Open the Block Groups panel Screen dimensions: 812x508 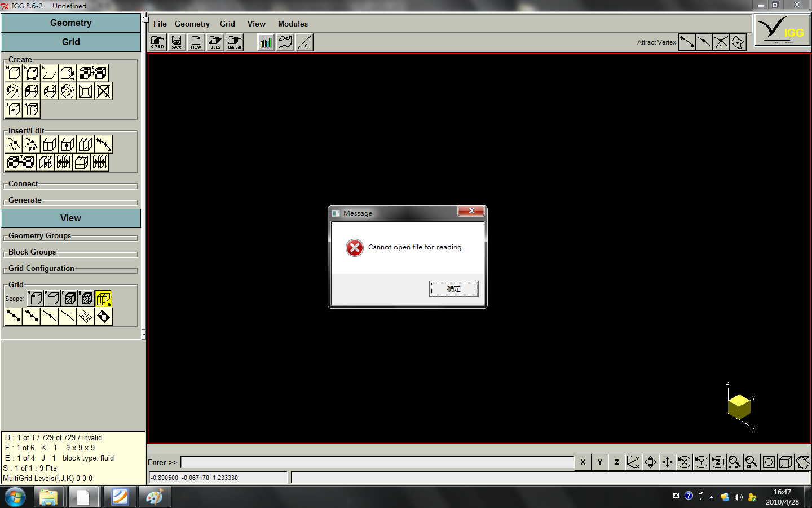[32, 252]
